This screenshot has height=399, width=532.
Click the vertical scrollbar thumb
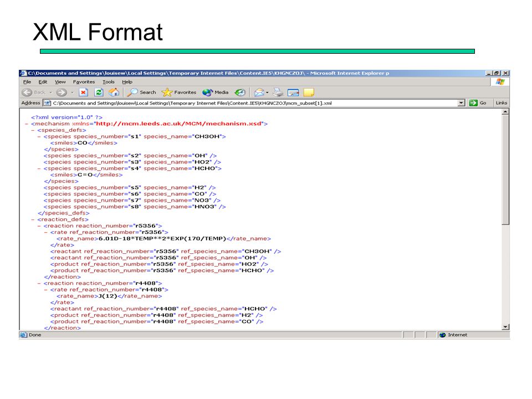(x=505, y=170)
